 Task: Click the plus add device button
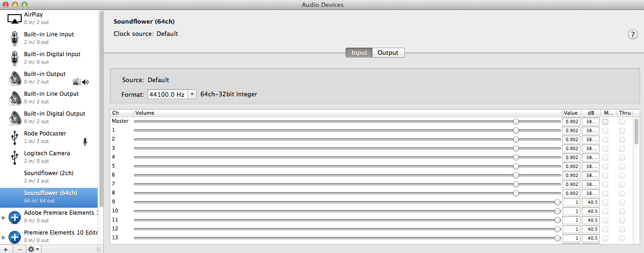pos(6,249)
